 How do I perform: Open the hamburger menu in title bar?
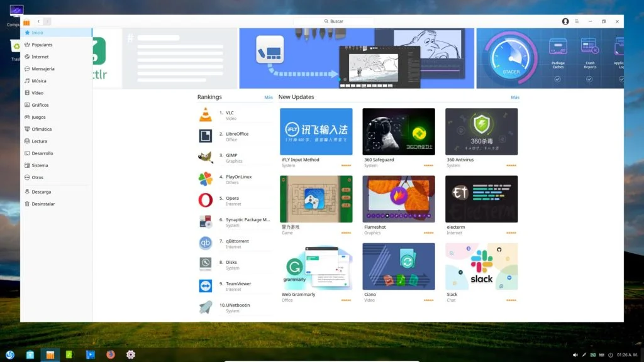[577, 21]
